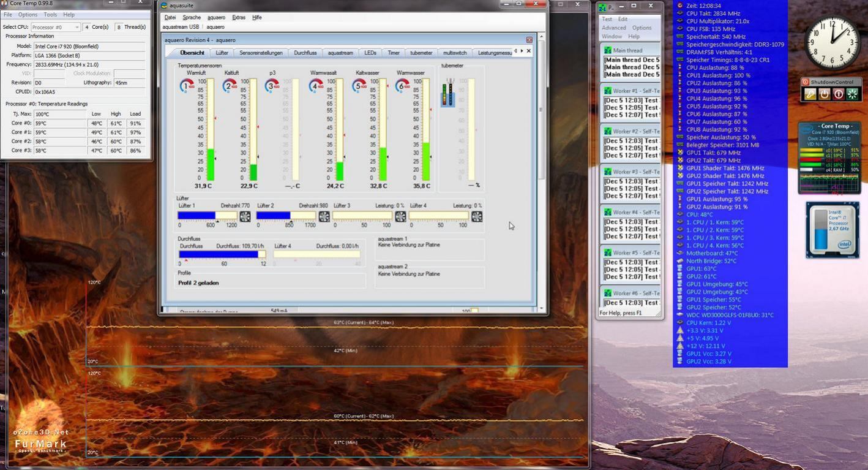The width and height of the screenshot is (868, 470).
Task: Open the Datei menu in aquasuite
Action: click(170, 17)
